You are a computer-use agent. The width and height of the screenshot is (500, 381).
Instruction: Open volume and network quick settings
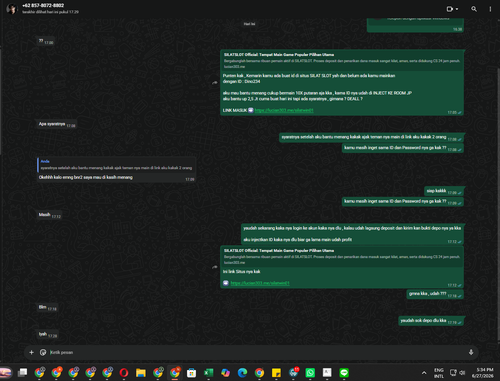[x=458, y=373]
